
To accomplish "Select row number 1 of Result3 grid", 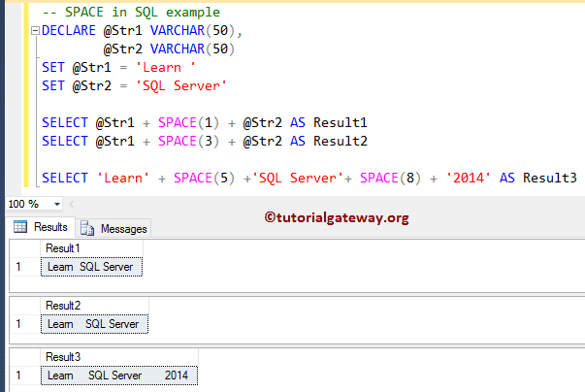I will pyautogui.click(x=25, y=376).
